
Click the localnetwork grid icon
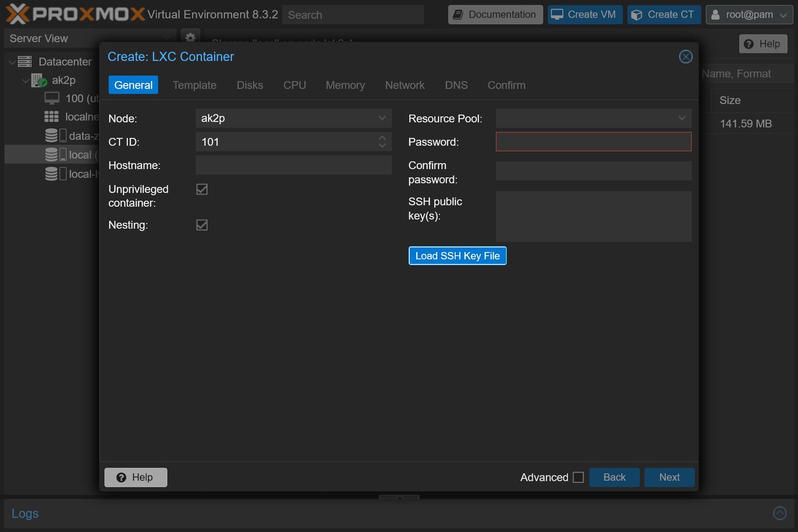click(51, 117)
